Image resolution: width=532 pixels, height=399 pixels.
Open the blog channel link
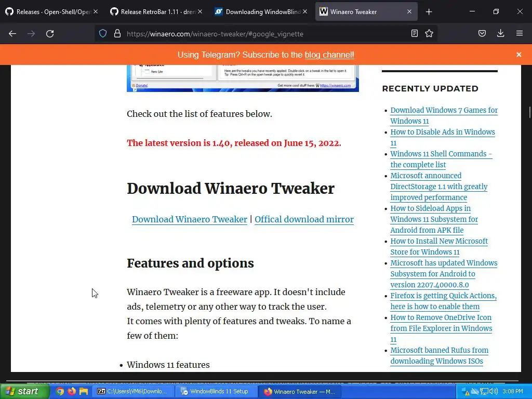[329, 55]
